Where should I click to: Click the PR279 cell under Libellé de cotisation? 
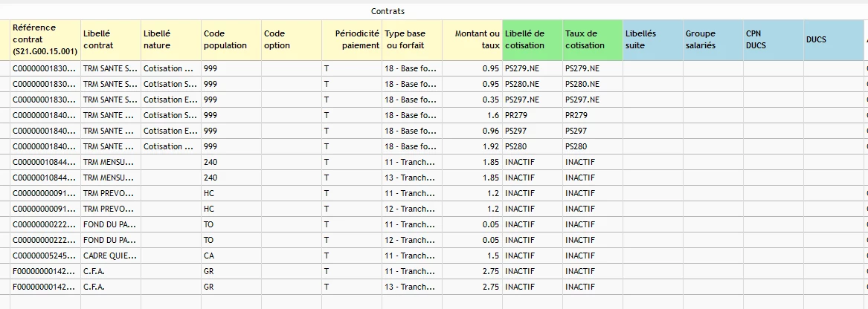click(533, 115)
